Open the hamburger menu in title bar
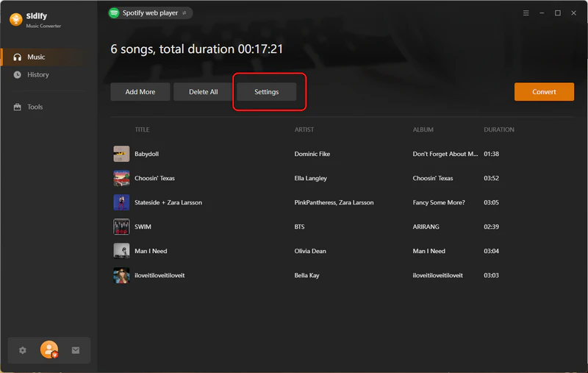Screen dimensions: 588x373 526,13
